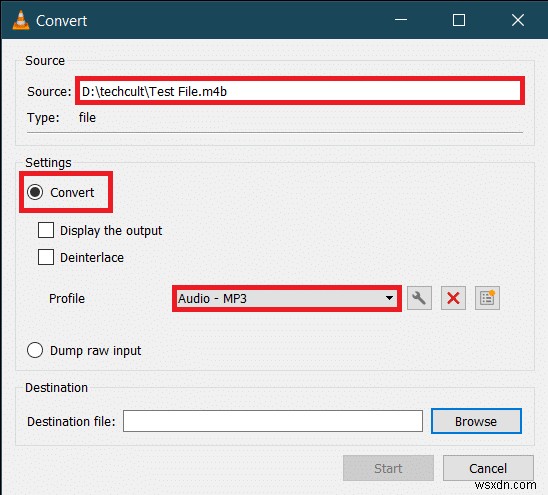This screenshot has width=548, height=495.
Task: Close the Convert dialog with the X
Action: [518, 20]
